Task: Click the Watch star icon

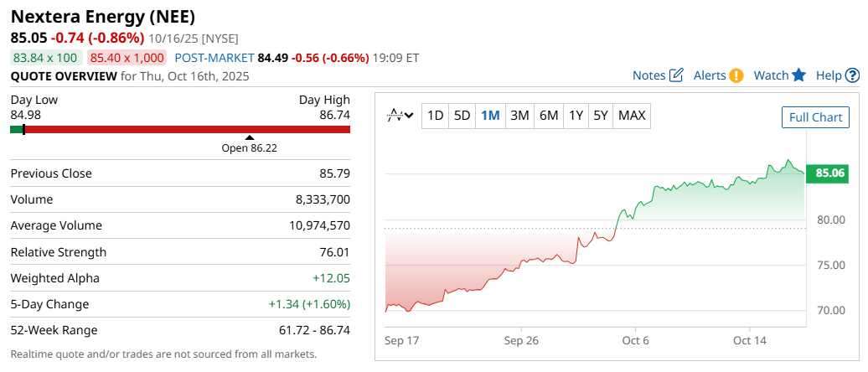Action: pyautogui.click(x=798, y=75)
